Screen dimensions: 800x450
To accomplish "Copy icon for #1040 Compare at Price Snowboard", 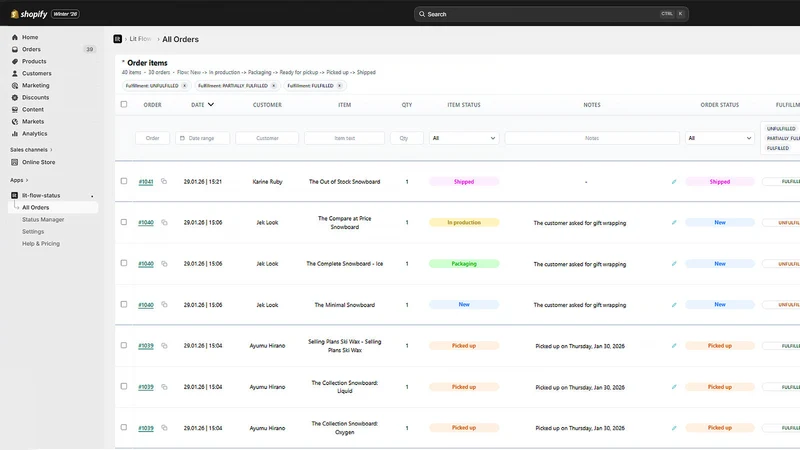I will click(164, 222).
